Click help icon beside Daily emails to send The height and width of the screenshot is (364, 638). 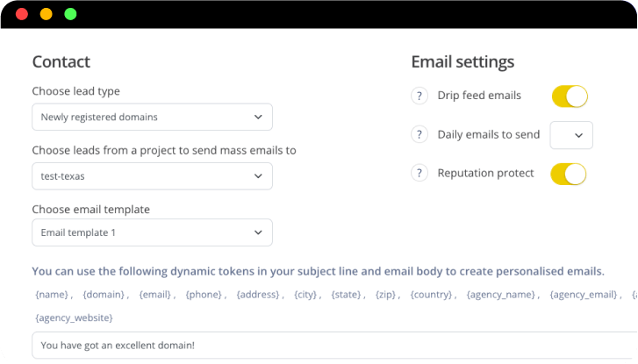coord(419,135)
